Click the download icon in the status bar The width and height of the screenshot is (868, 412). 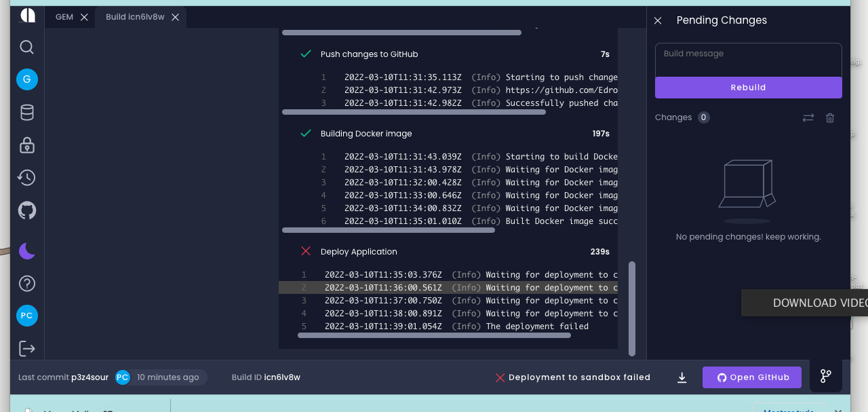point(682,377)
